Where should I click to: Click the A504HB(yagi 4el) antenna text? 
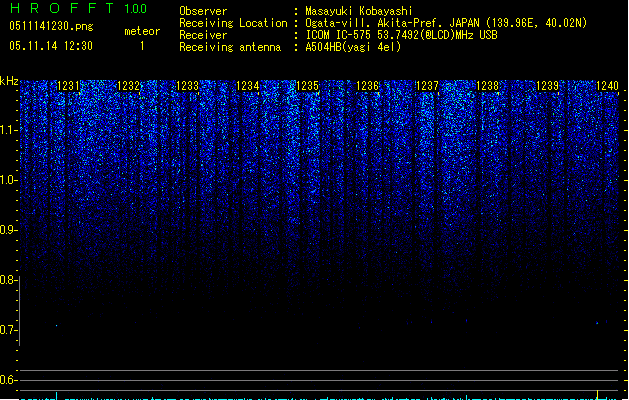353,47
